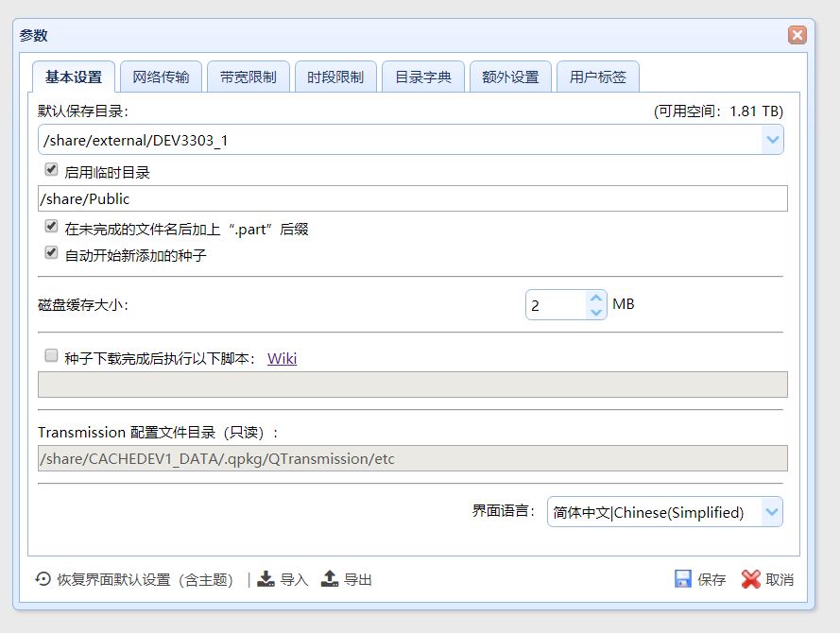The image size is (840, 633).
Task: Close the 参数 dialog via red X icon
Action: tap(798, 34)
